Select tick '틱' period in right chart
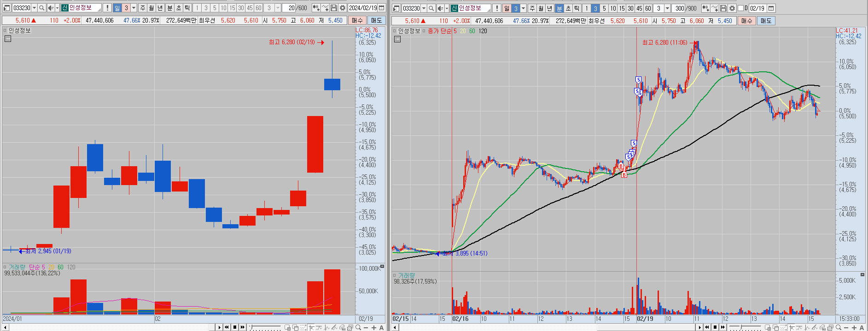This screenshot has width=868, height=331. click(x=577, y=8)
